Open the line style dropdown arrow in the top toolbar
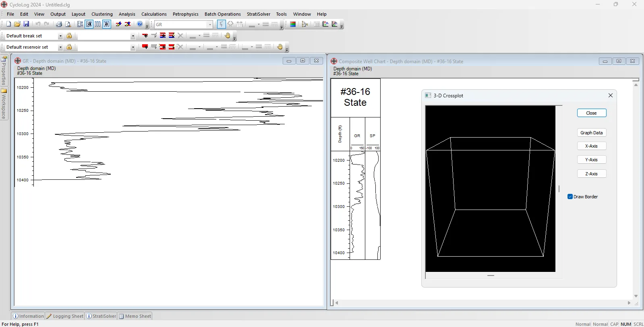The width and height of the screenshot is (644, 327). click(x=259, y=25)
